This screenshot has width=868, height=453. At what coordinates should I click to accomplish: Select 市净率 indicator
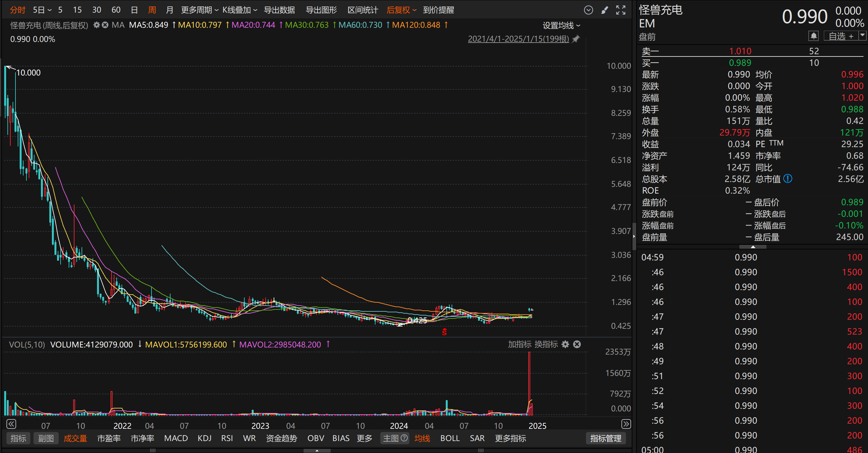142,438
